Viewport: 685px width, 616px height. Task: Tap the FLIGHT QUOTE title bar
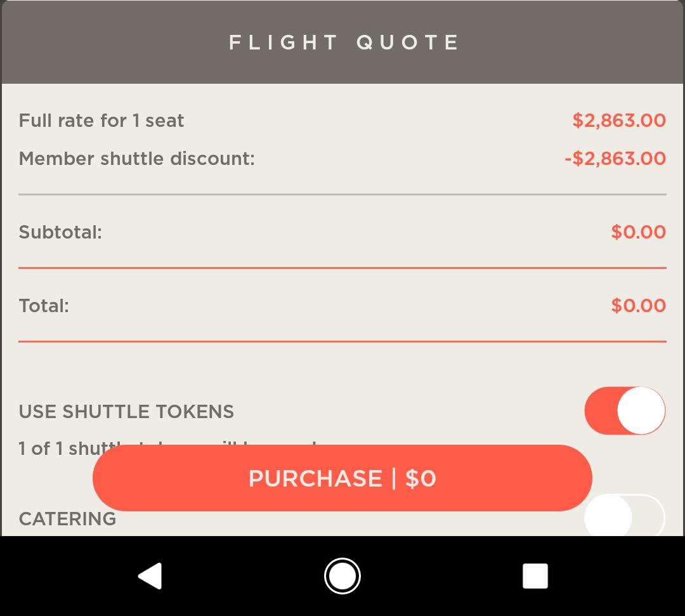tap(342, 42)
